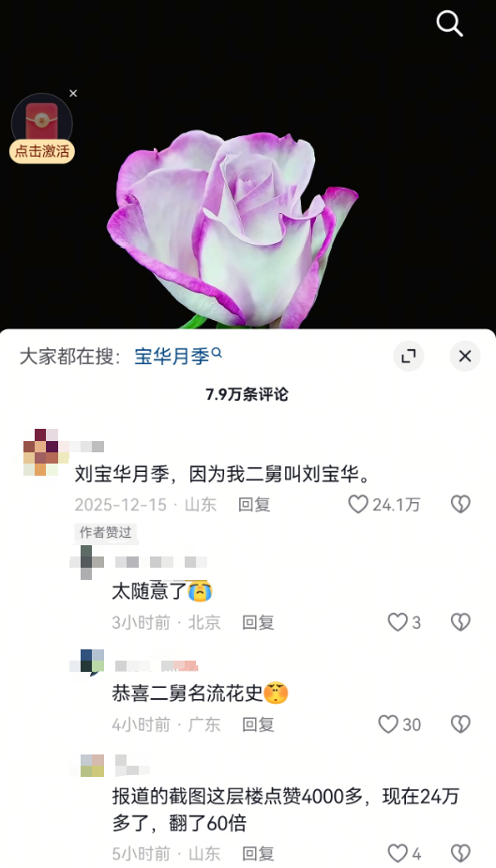Reply to 恭喜二舅名流花史 comment
496x868 pixels.
click(x=258, y=724)
